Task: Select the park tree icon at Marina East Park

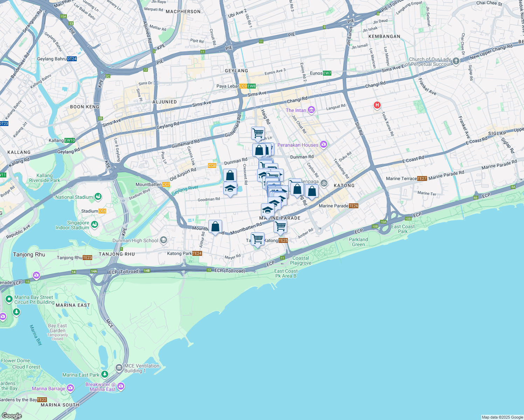Action: pos(104,374)
